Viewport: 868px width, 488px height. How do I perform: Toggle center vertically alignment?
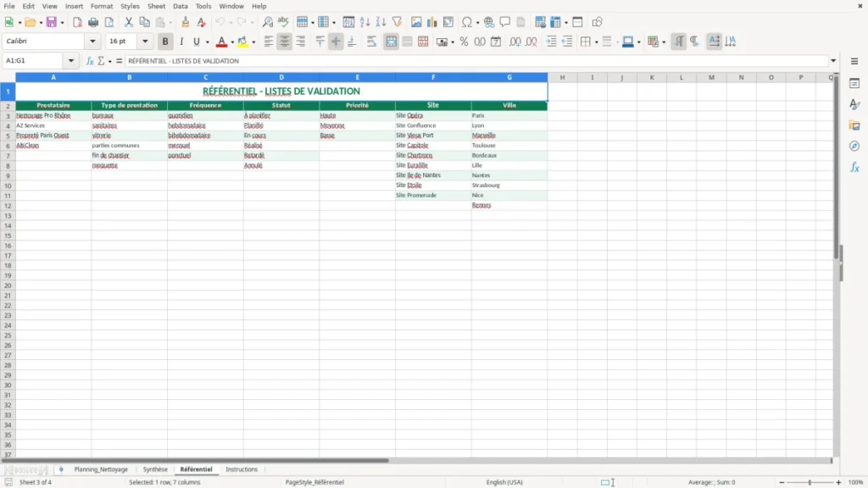[x=336, y=42]
